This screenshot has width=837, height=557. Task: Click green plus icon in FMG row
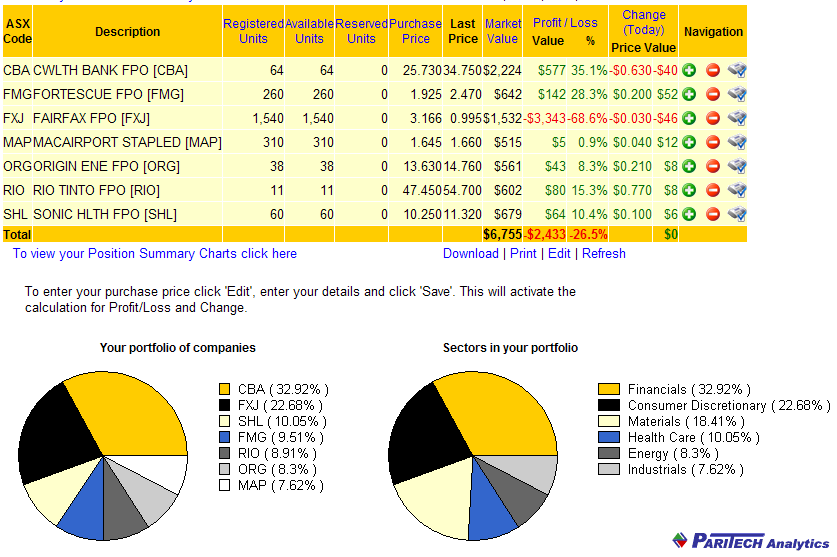pos(689,94)
